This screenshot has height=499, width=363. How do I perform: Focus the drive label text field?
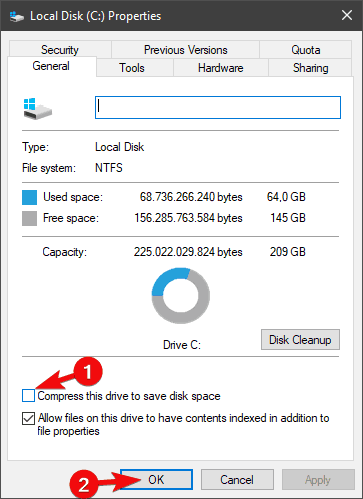point(218,107)
